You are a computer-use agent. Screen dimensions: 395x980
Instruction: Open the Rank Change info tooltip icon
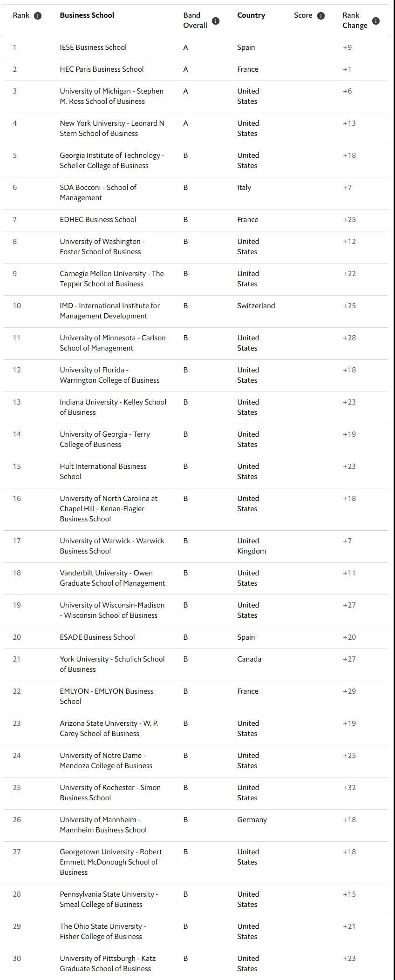(x=376, y=21)
